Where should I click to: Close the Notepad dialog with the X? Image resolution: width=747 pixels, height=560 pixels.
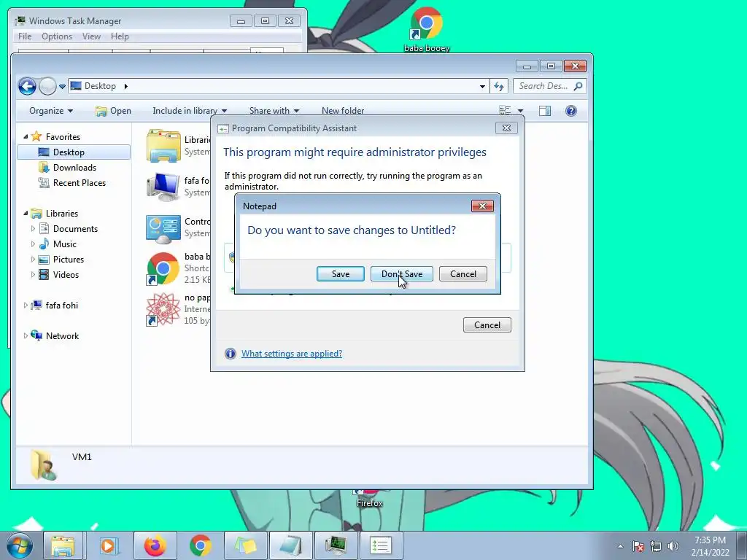pyautogui.click(x=482, y=206)
